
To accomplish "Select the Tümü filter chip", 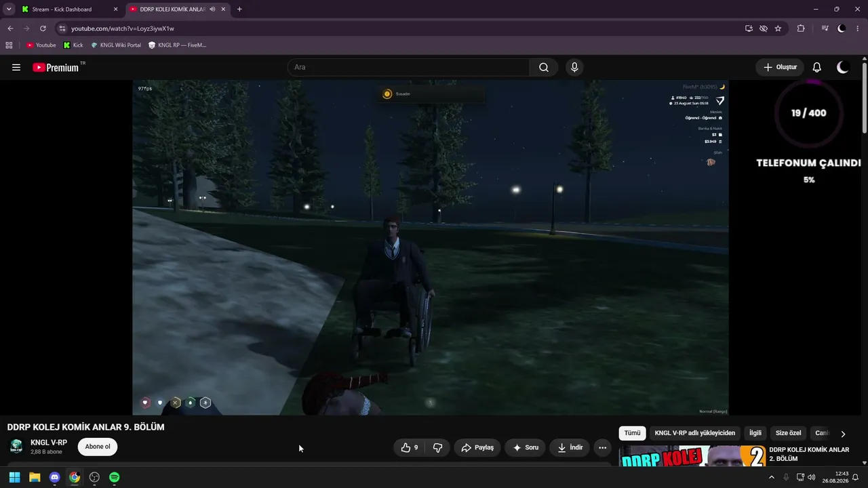I will [x=632, y=433].
